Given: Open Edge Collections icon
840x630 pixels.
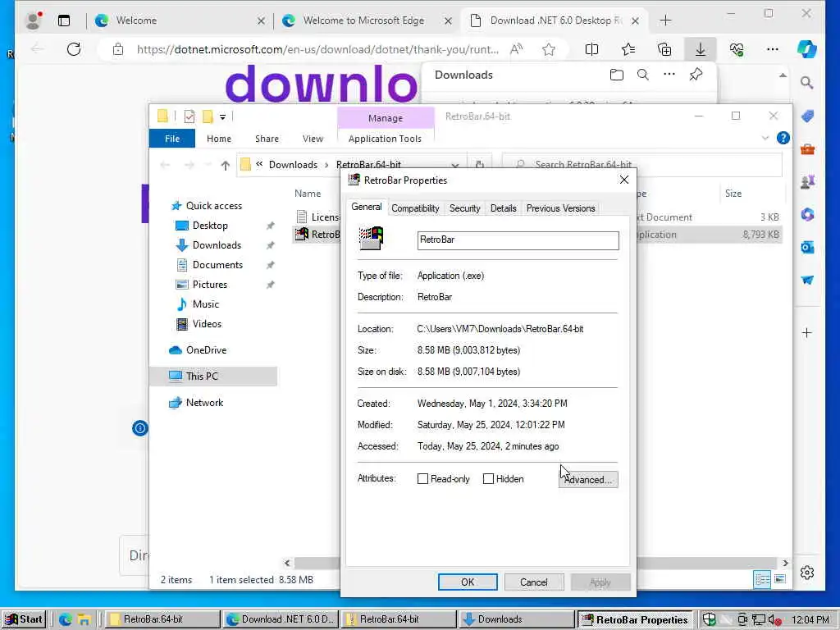Looking at the screenshot, I should pos(664,50).
